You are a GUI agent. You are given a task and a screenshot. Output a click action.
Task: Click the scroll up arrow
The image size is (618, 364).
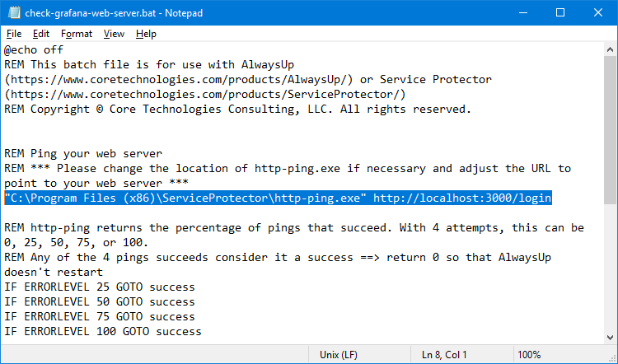coord(610,49)
